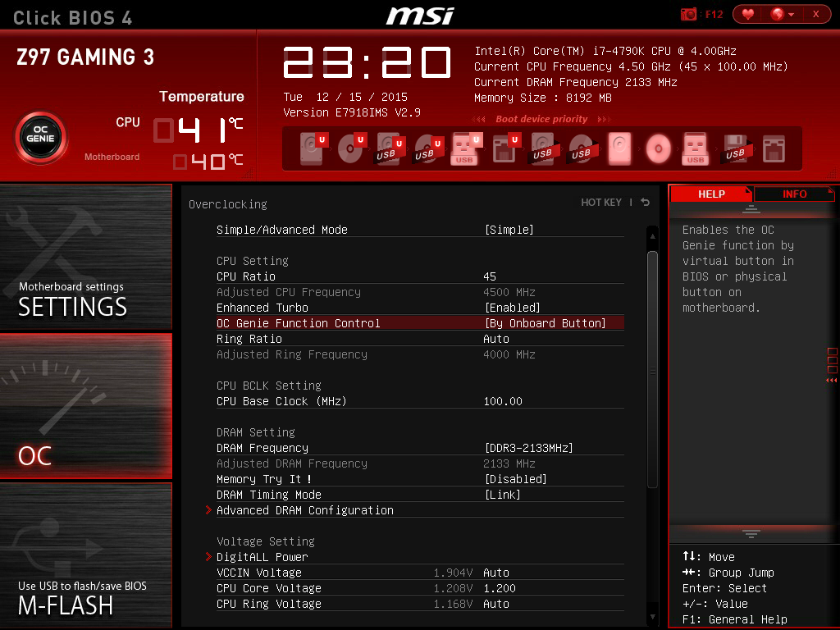Click the date Tue 12 / 15 / 2015

click(345, 97)
